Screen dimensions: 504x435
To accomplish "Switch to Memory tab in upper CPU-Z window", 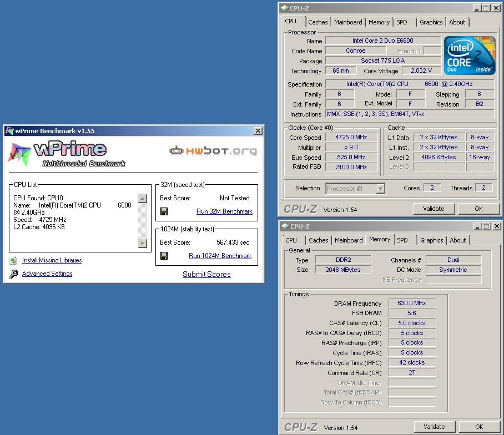I will pos(379,22).
